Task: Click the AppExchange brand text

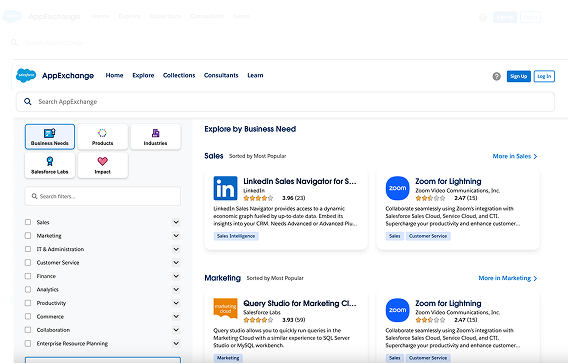Action: pos(68,75)
